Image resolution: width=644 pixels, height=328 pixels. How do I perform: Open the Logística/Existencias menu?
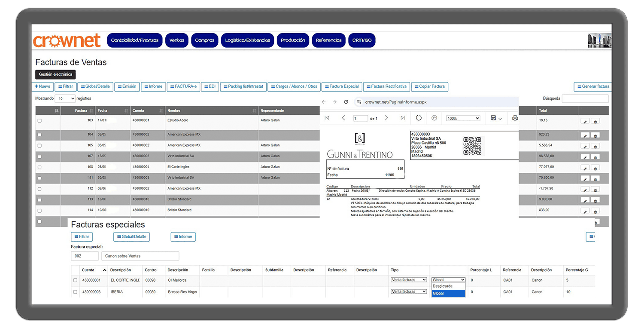tap(248, 40)
